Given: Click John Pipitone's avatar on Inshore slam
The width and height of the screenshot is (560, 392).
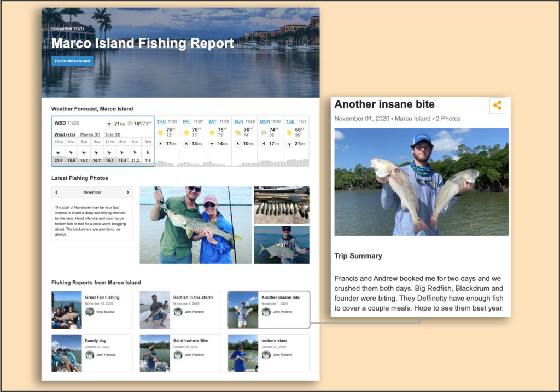Looking at the screenshot, I should pos(266,355).
